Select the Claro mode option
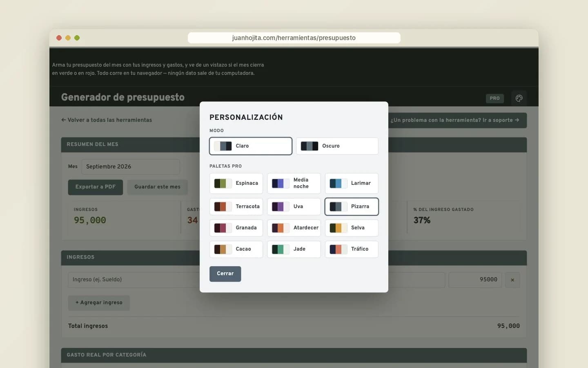Screen dimensions: 588x368 (x=251, y=146)
